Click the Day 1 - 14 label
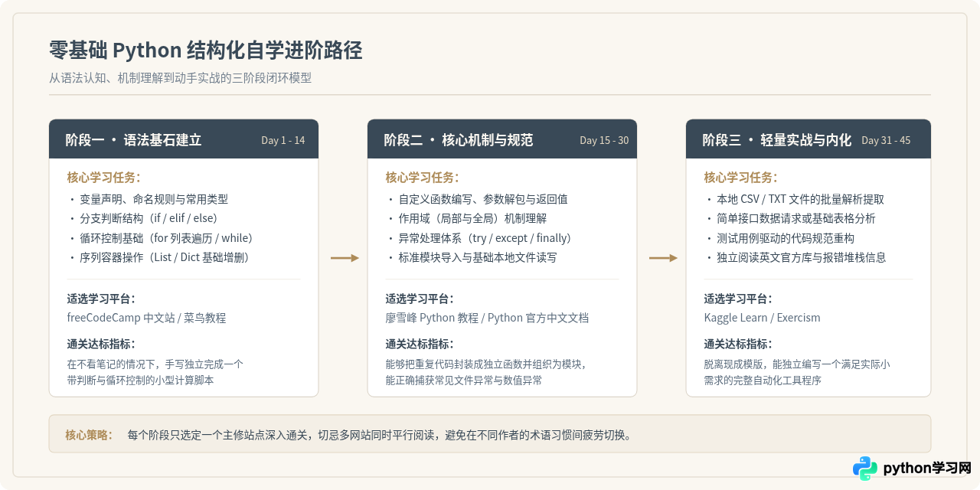Viewport: 980px width, 490px height. pos(283,140)
